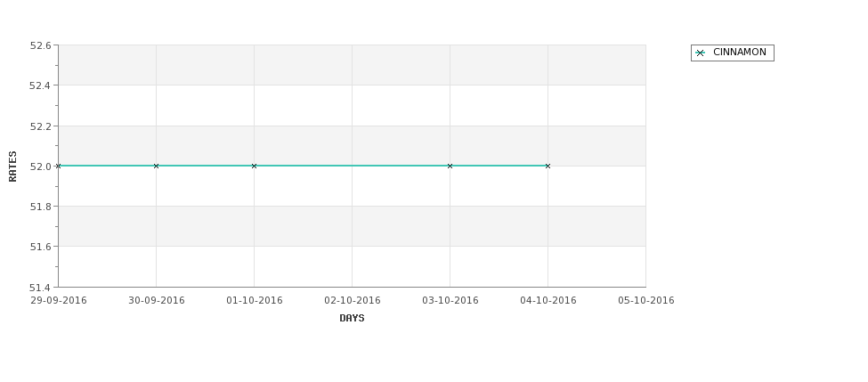This screenshot has height=382, width=868.
Task: Click the 05-10-2016 x-axis date label
Action: [646, 301]
